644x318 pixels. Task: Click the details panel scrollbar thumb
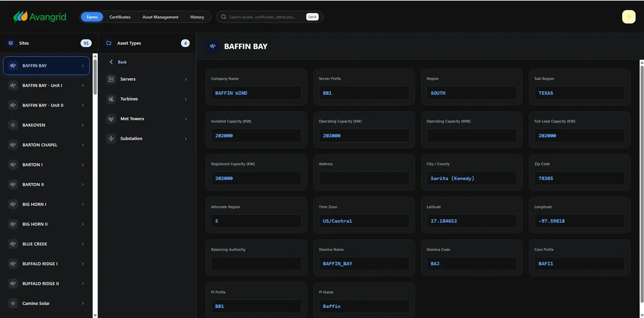(x=642, y=183)
